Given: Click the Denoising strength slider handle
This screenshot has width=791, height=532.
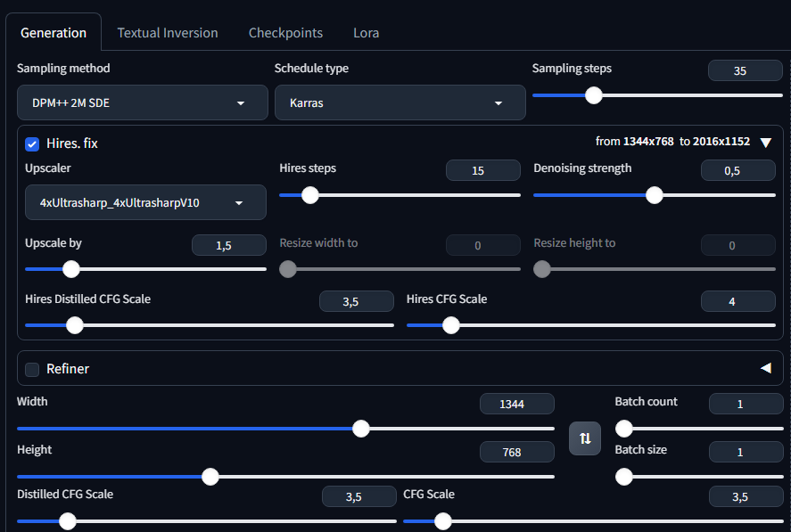Looking at the screenshot, I should (655, 195).
